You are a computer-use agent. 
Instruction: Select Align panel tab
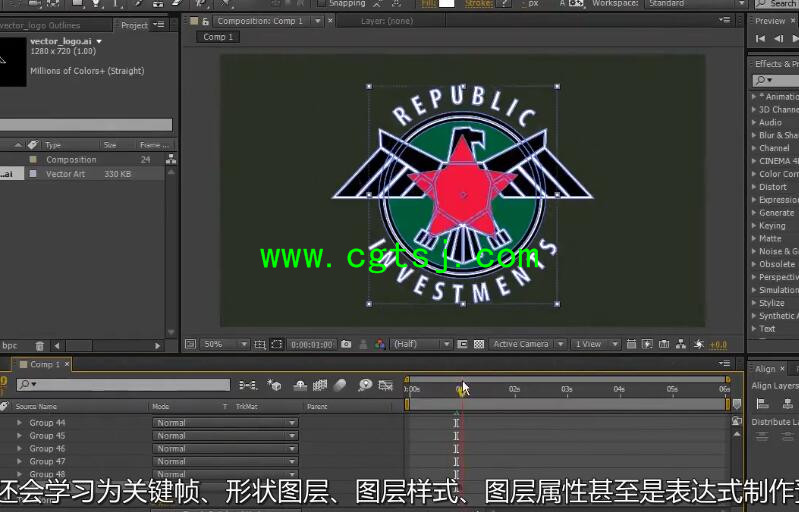click(x=765, y=369)
